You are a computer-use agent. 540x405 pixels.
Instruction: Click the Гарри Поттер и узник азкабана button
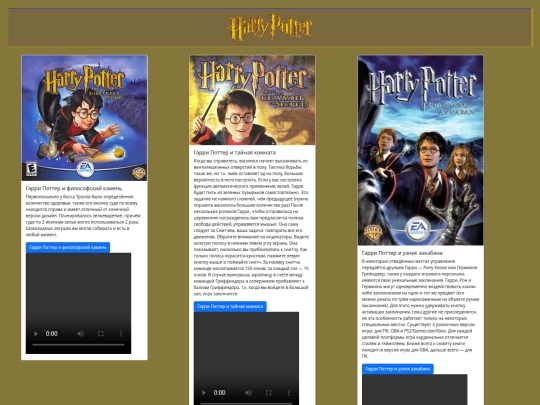[398, 369]
